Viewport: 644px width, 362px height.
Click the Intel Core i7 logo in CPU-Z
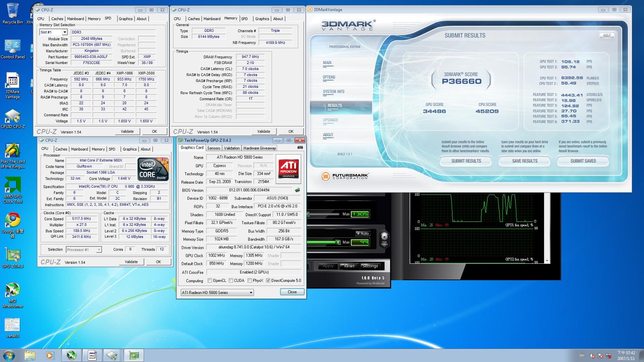click(x=153, y=169)
